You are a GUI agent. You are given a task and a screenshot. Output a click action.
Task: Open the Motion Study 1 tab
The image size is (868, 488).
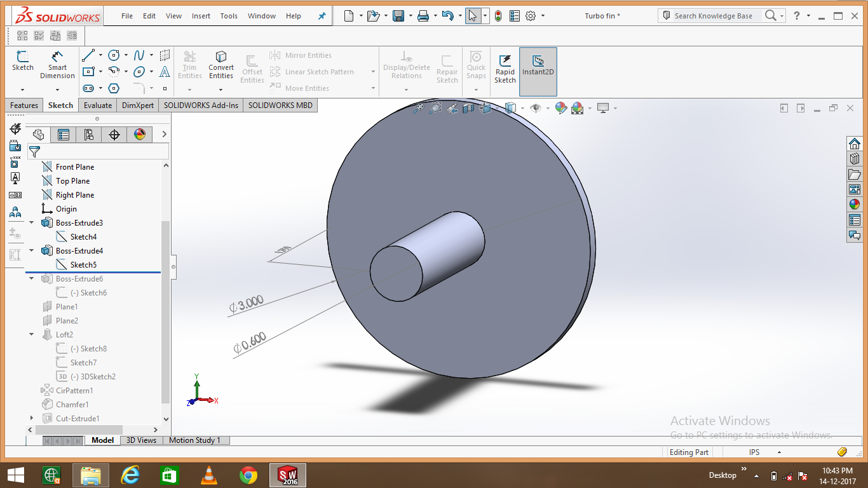point(194,440)
